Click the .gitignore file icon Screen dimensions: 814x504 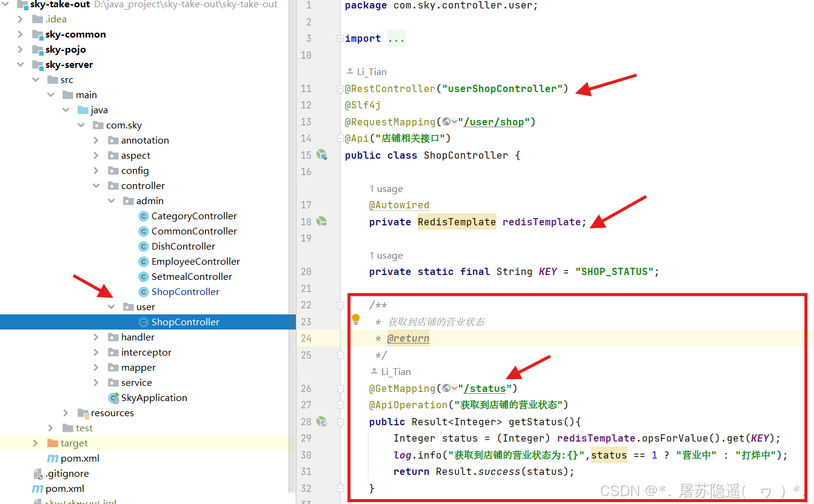pos(38,474)
